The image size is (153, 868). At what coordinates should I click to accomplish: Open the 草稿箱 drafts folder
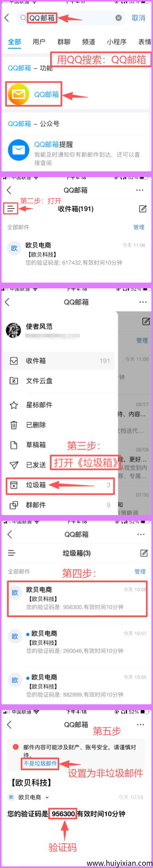(x=60, y=445)
